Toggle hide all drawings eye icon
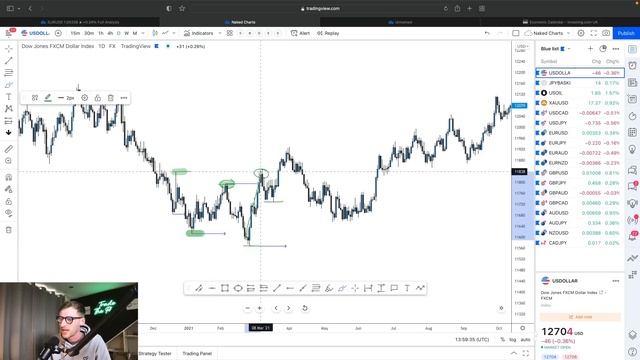The image size is (640, 360). (9, 213)
